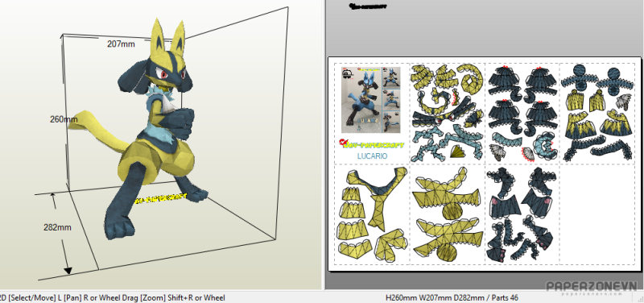Click the empty bottom-right pattern page
This screenshot has height=303, width=644.
(x=597, y=214)
